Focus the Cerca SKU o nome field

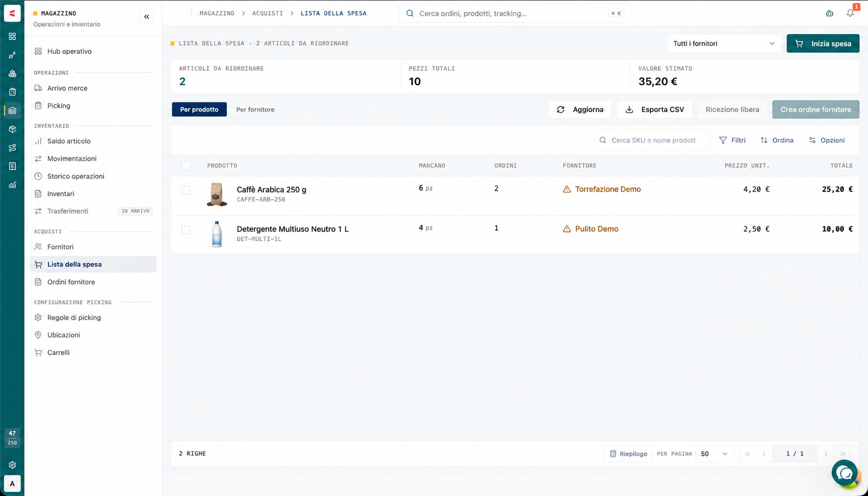pos(653,140)
